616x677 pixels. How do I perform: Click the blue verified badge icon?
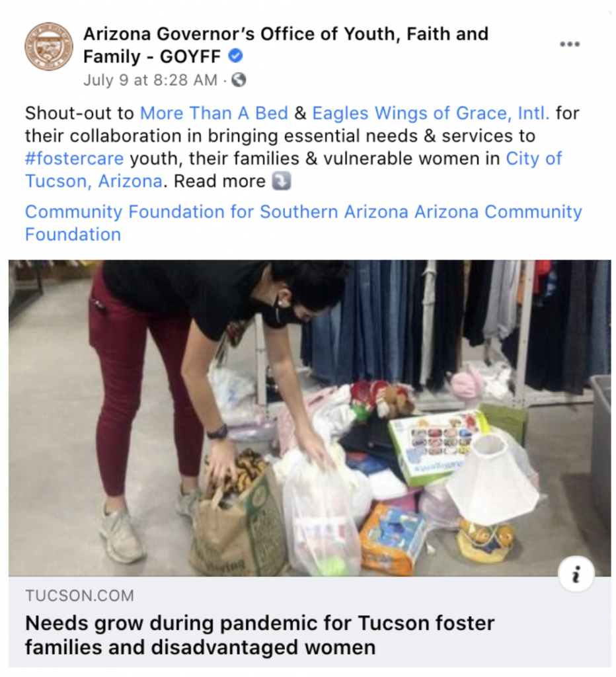point(235,56)
